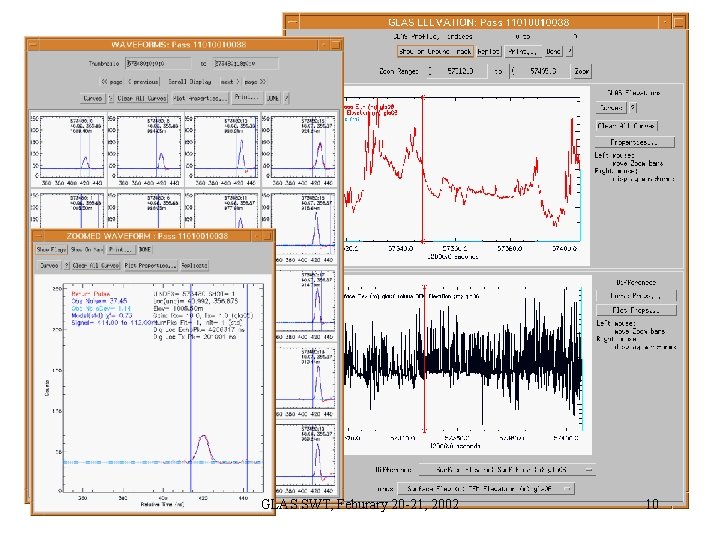
Task: Click the red zoom bar in the difference plot
Action: click(x=424, y=358)
